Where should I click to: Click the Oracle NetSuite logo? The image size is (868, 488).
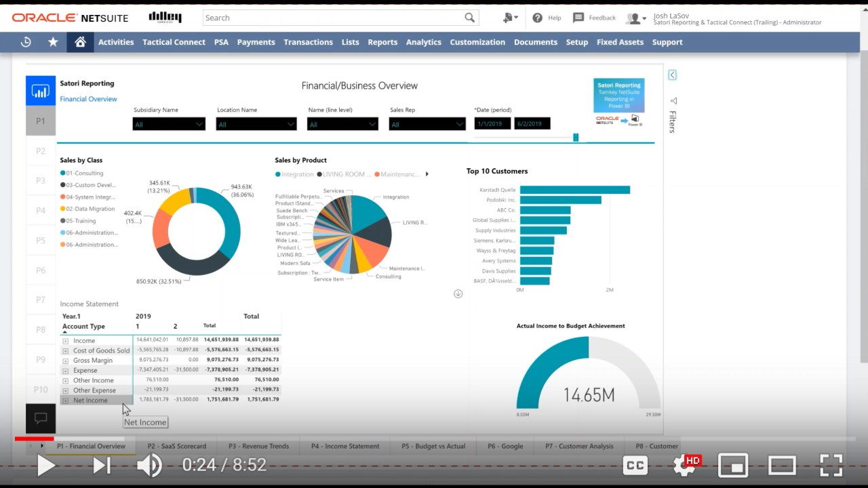(70, 18)
